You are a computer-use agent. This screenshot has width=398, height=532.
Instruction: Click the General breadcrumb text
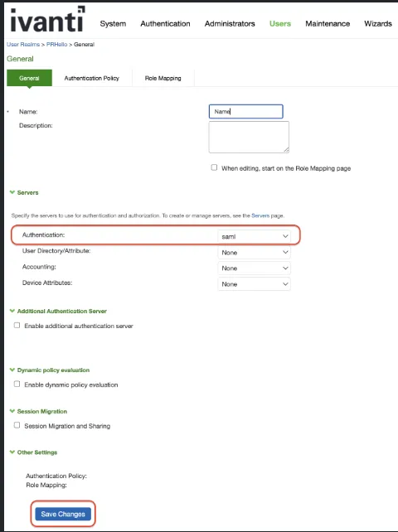85,45
